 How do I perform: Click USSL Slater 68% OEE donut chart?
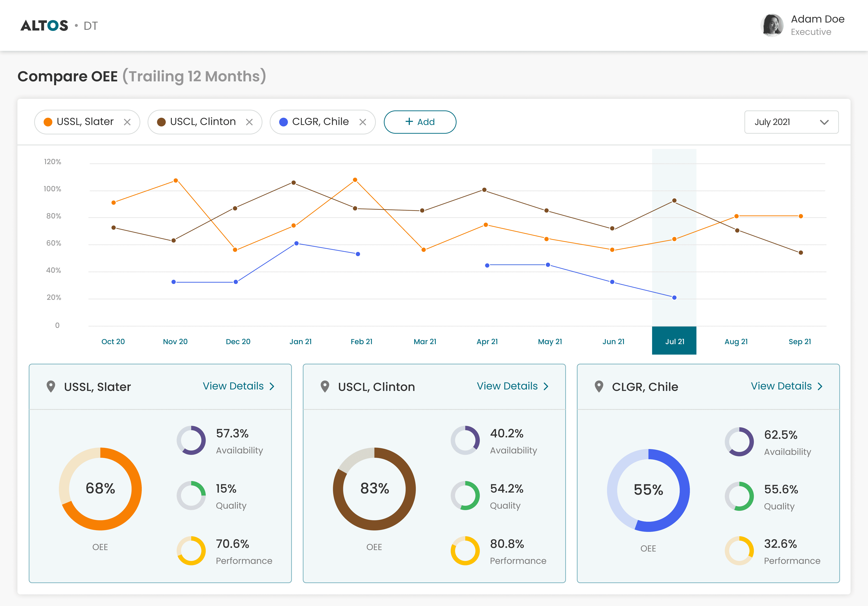(100, 488)
